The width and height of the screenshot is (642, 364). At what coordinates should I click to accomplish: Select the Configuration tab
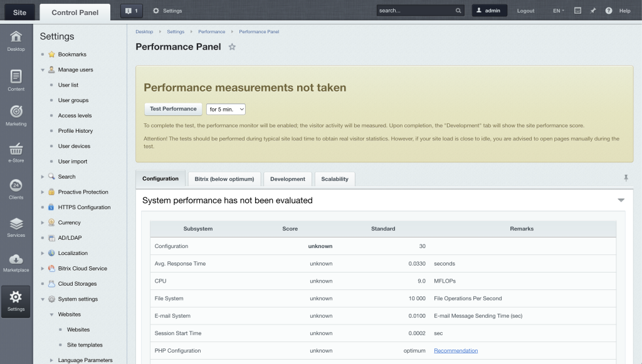point(160,179)
